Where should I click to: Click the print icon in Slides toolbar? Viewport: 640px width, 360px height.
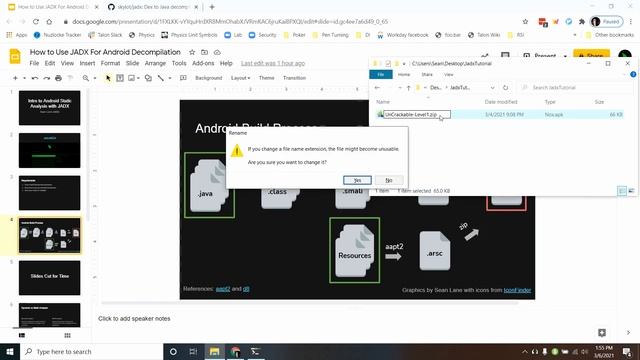click(58, 78)
